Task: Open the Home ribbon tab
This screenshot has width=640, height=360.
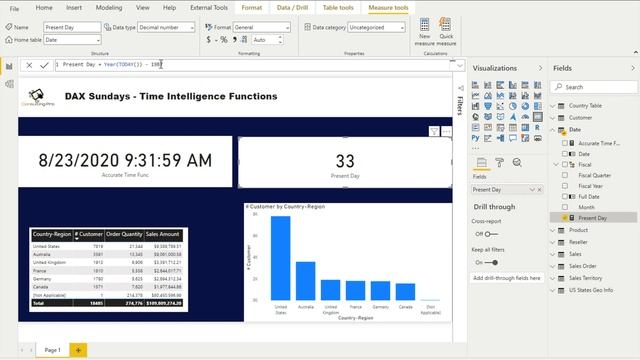Action: [44, 8]
